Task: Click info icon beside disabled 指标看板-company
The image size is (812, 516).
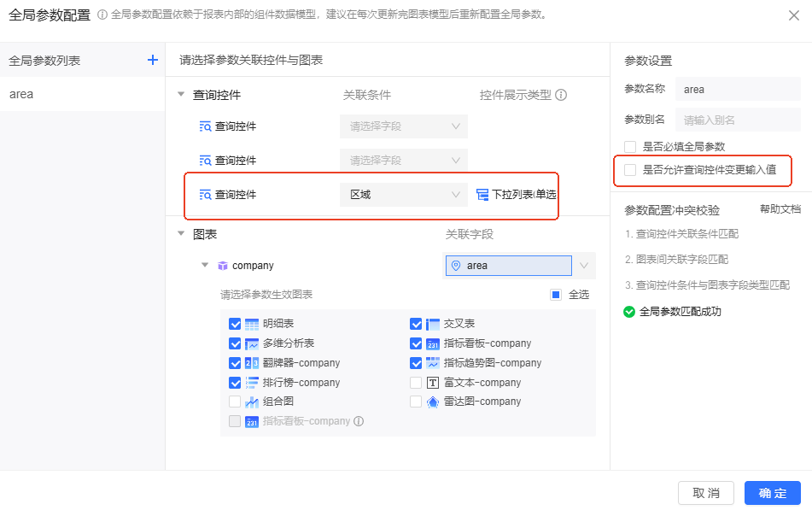Action: pyautogui.click(x=359, y=421)
